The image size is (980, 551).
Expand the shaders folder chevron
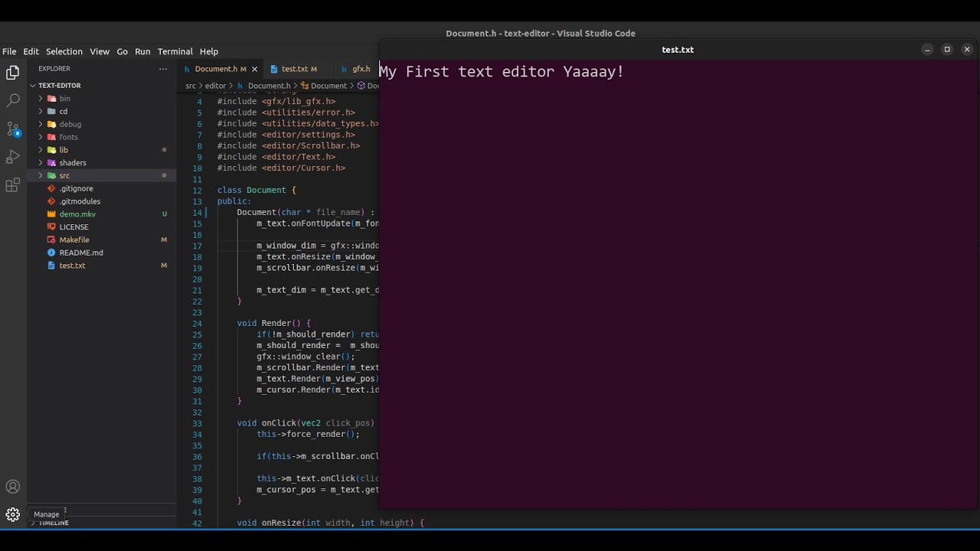(x=41, y=163)
